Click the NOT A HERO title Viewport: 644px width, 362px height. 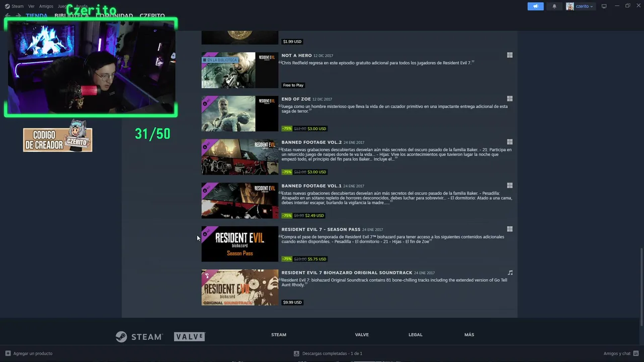point(296,55)
